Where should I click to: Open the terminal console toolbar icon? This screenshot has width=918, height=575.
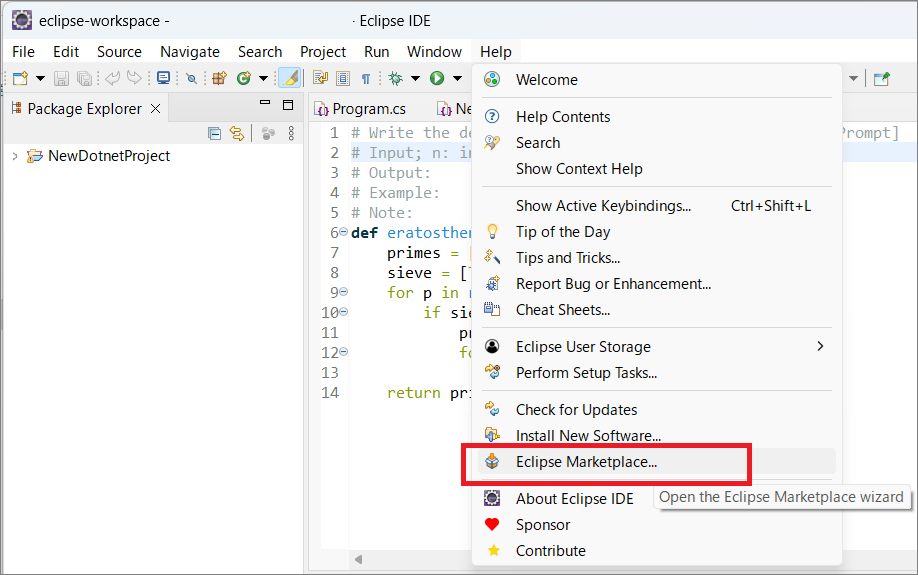pos(163,78)
